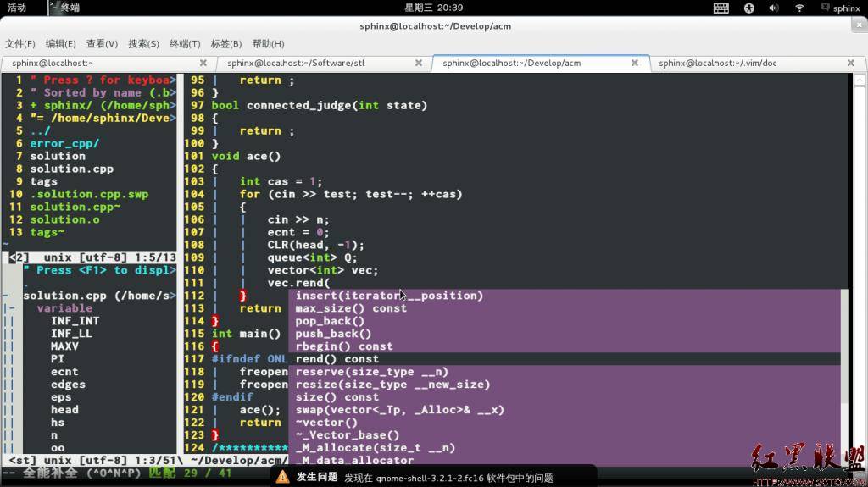
Task: Select solution.cpp~ backup file
Action: tap(75, 207)
